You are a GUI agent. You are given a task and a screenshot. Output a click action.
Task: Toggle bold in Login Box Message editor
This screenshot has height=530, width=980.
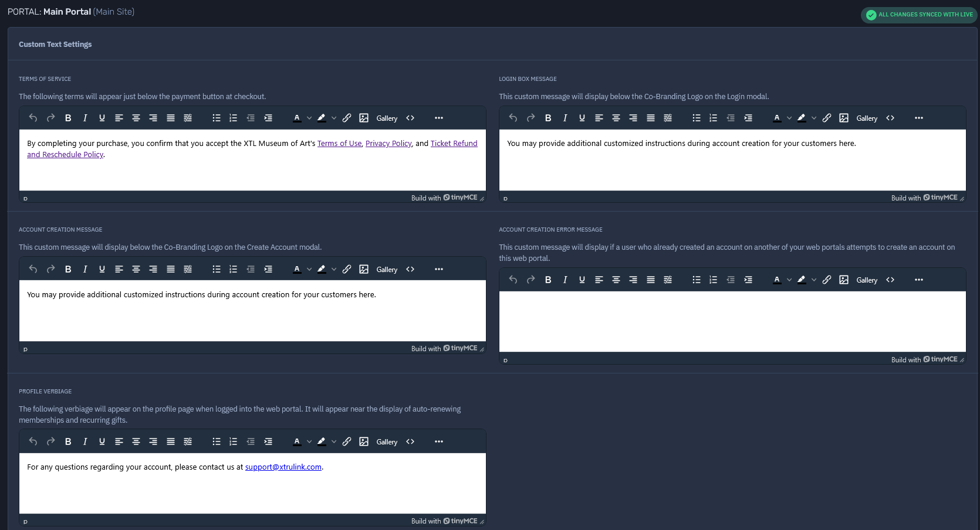548,118
